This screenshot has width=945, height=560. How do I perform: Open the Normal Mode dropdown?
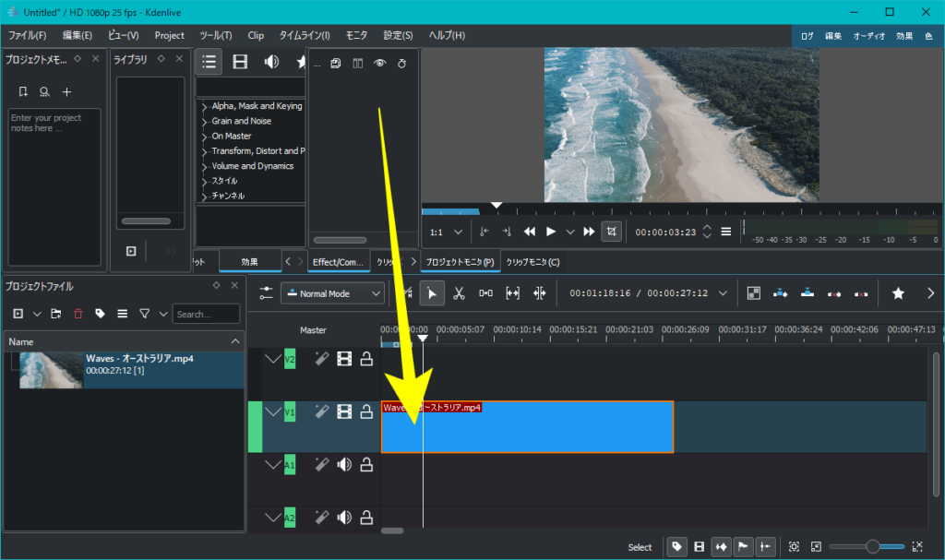click(333, 293)
